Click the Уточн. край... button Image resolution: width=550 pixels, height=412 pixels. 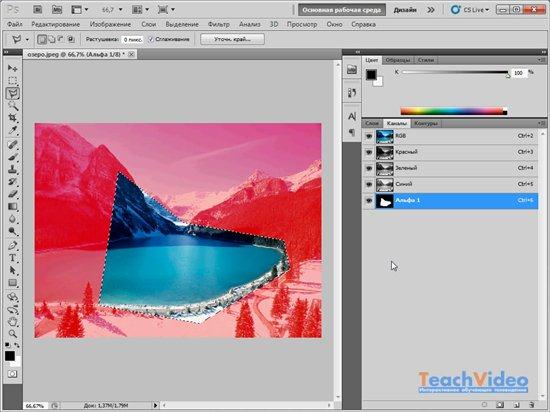[232, 39]
